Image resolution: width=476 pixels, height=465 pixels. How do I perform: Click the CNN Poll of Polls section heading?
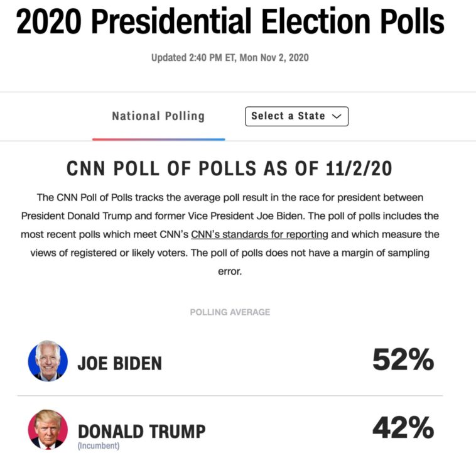230,170
